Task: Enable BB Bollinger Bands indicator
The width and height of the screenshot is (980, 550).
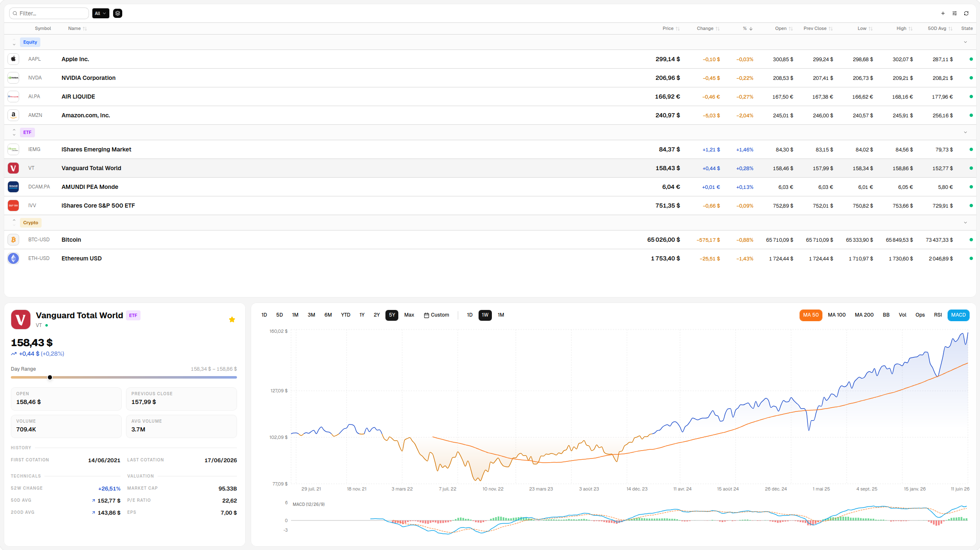Action: click(886, 315)
